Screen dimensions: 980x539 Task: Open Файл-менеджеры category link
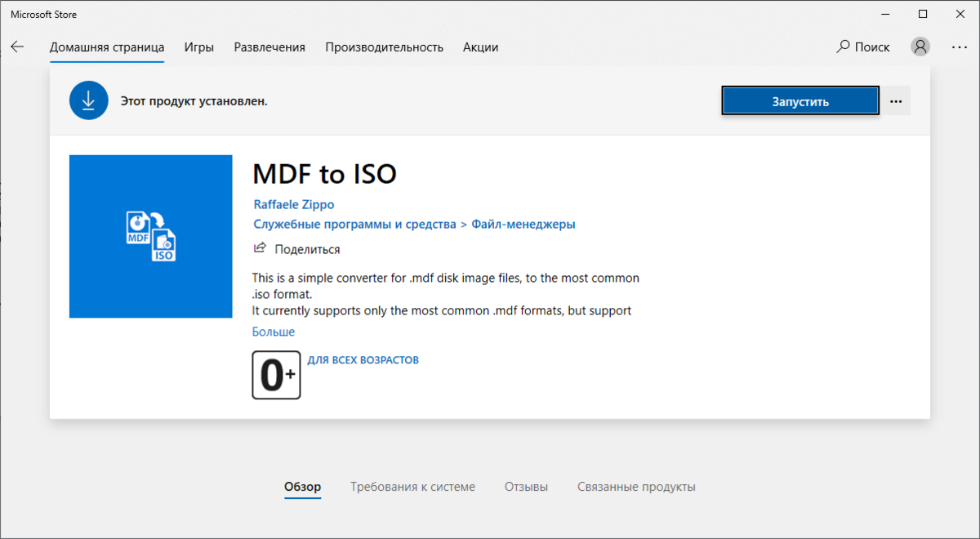[x=523, y=224]
